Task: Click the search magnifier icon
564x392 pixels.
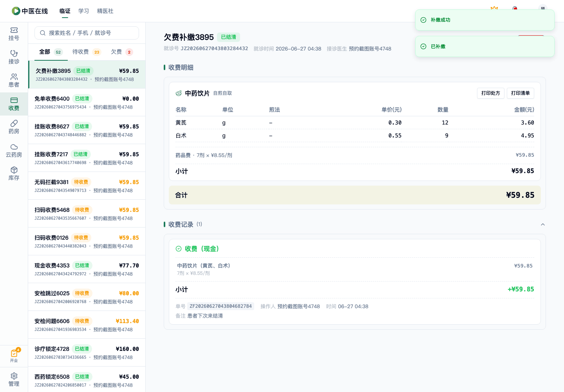Action: 43,33
